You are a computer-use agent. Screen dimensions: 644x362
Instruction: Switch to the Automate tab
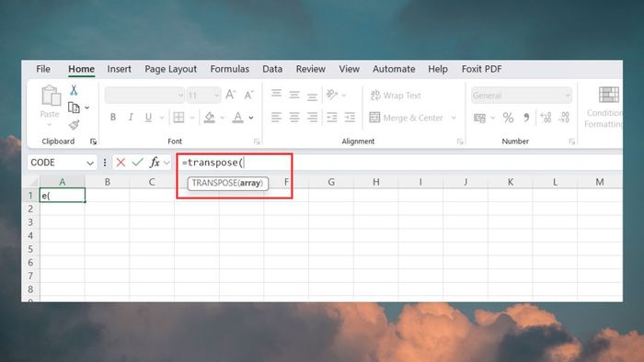tap(394, 69)
